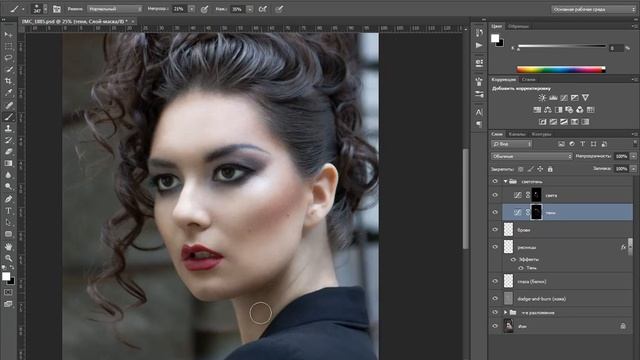
Task: Add a Levels adjustment
Action: 553,98
